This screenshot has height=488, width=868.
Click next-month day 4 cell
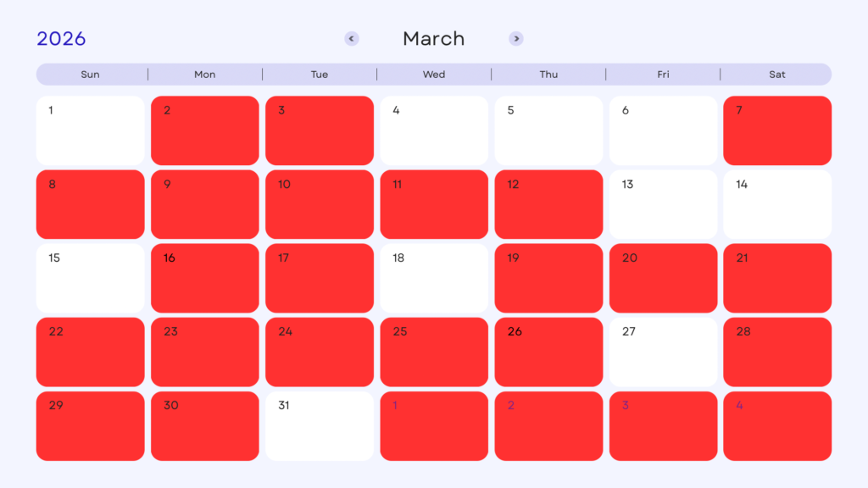(777, 425)
